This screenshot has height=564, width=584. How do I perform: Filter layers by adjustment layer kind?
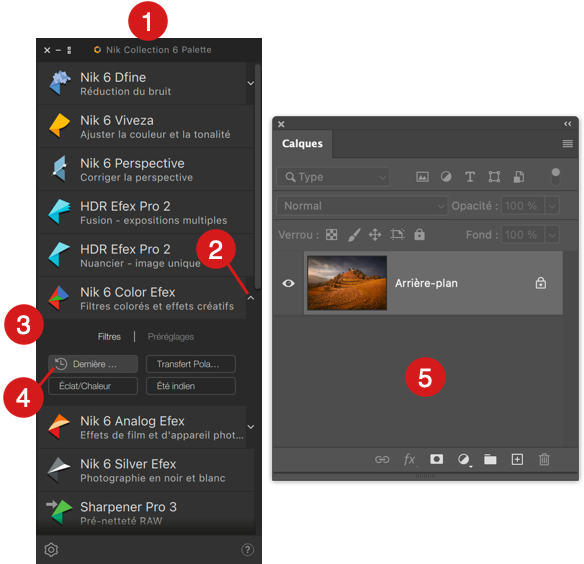click(446, 177)
